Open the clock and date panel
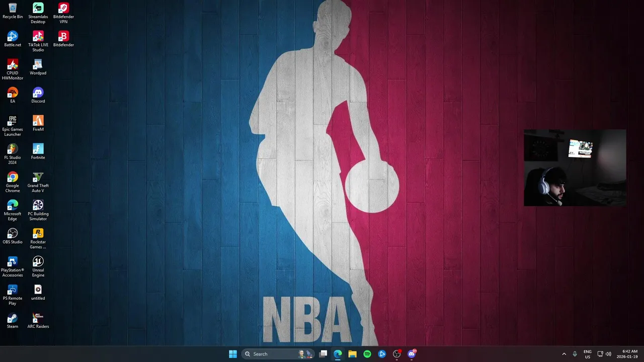644x362 pixels. [627, 354]
